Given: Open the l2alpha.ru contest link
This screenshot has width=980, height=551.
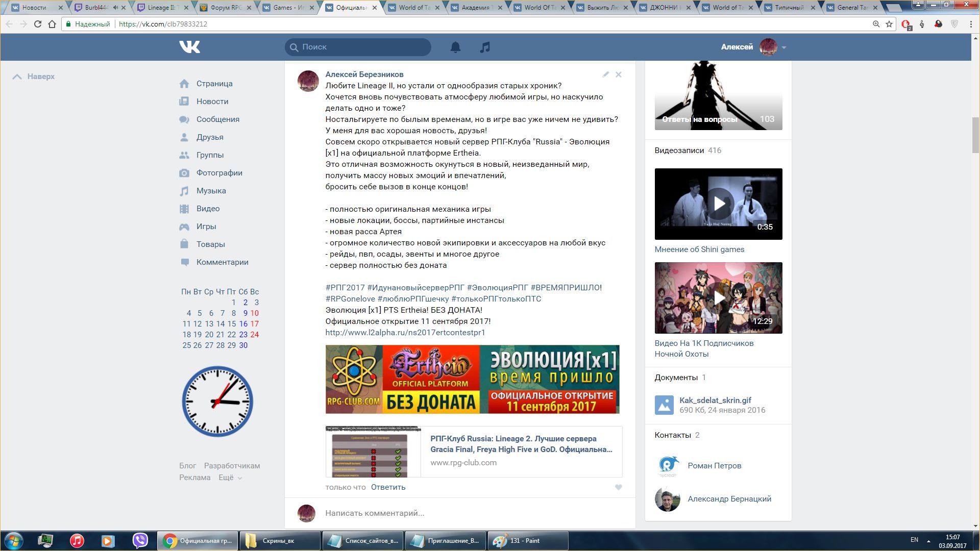Looking at the screenshot, I should click(x=405, y=333).
